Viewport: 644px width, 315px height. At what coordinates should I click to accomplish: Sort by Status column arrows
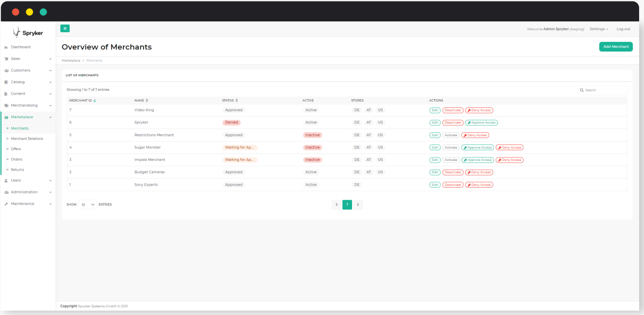point(237,101)
